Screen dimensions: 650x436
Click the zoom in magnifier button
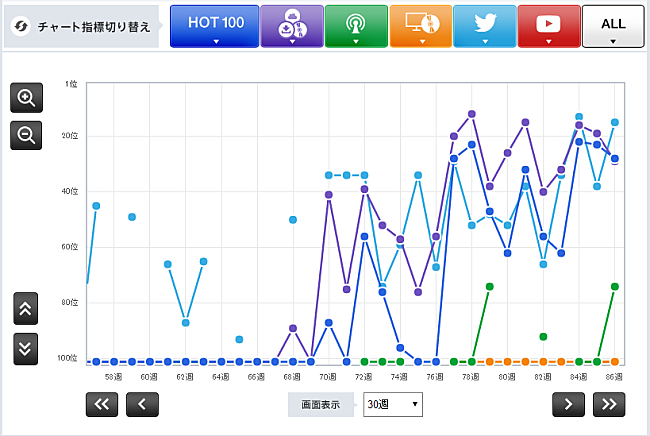(27, 98)
